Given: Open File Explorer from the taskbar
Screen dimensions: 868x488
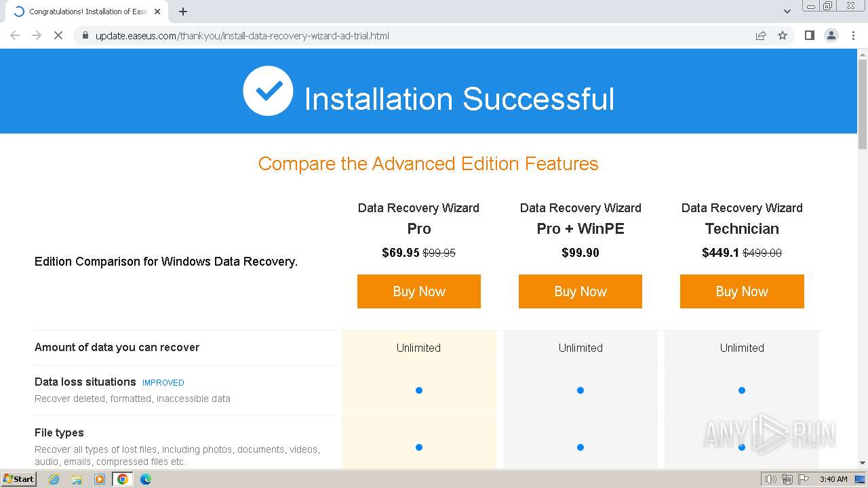Looking at the screenshot, I should click(x=77, y=479).
